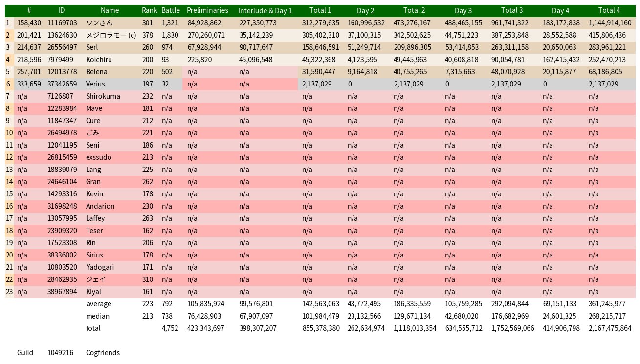Select the total battles value "4,752"
This screenshot has width=640, height=364.
(170, 328)
